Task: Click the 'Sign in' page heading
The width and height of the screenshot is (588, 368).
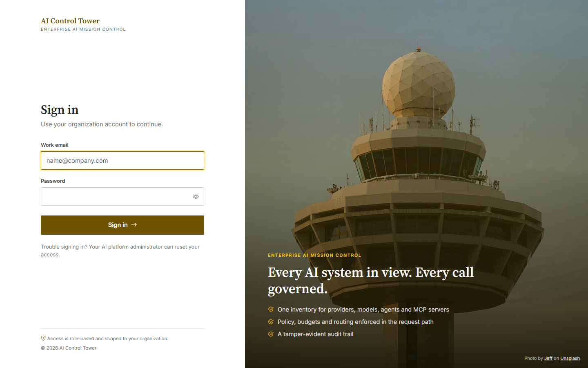Action: [60, 110]
